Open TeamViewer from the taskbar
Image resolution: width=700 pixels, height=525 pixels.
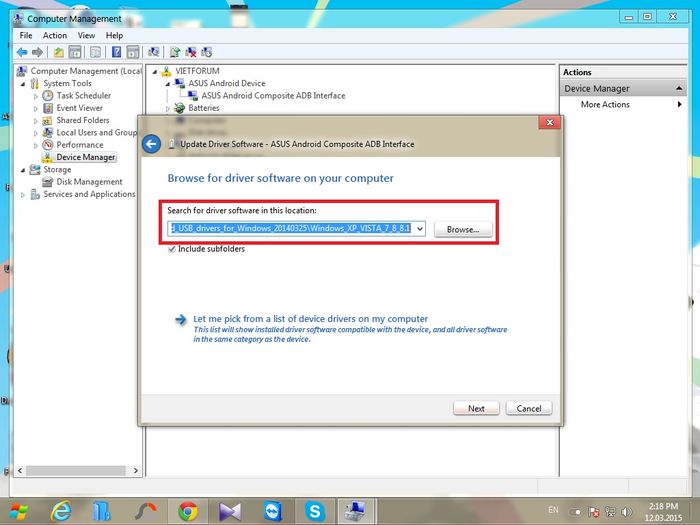[272, 511]
